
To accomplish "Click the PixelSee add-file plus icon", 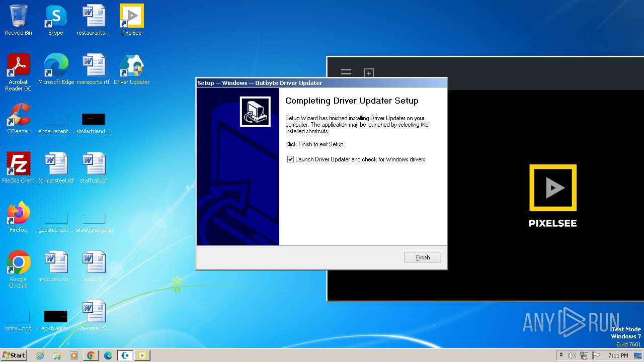I will (x=369, y=73).
